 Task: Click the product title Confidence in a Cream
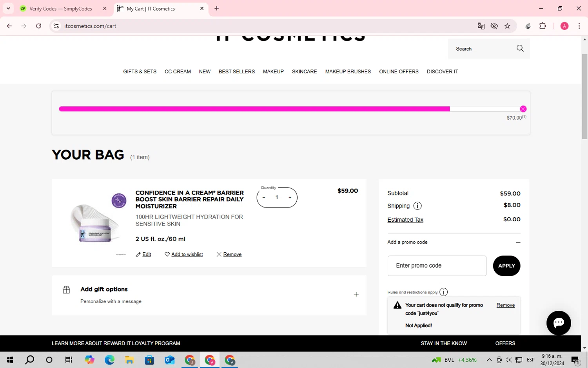[x=189, y=199]
